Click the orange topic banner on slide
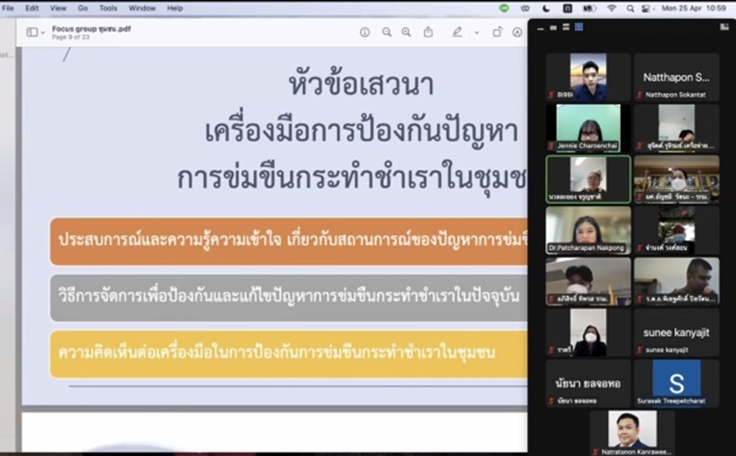The width and height of the screenshot is (736, 456). point(288,242)
